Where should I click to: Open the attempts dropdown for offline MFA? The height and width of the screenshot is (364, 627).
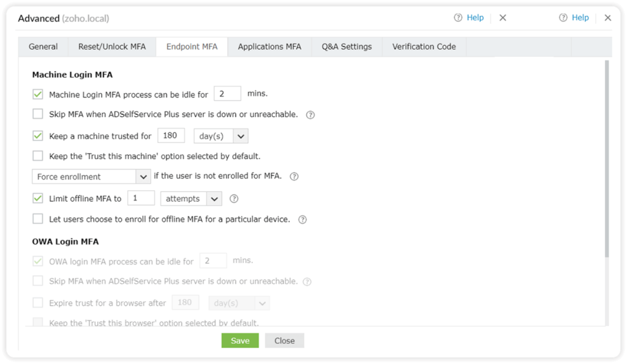click(190, 199)
